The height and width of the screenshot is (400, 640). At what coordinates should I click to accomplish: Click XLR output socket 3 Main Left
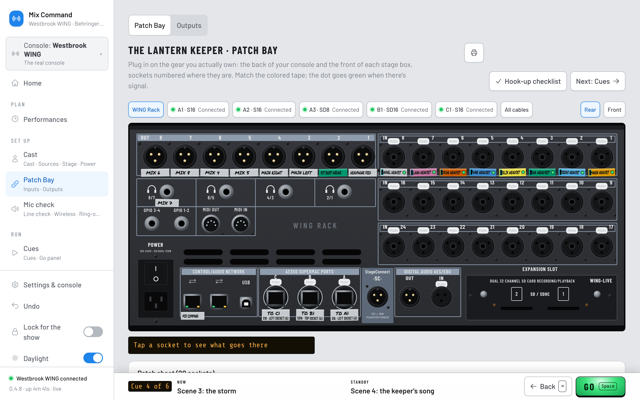[x=303, y=156]
